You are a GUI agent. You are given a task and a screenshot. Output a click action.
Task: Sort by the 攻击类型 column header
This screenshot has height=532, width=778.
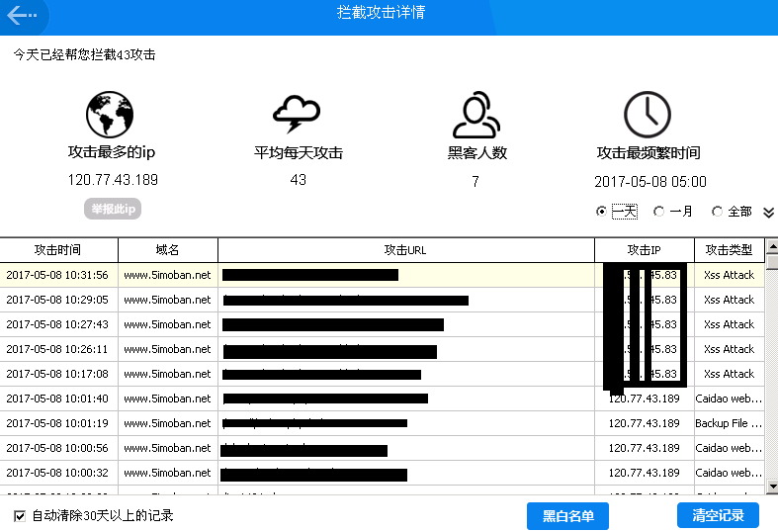730,250
